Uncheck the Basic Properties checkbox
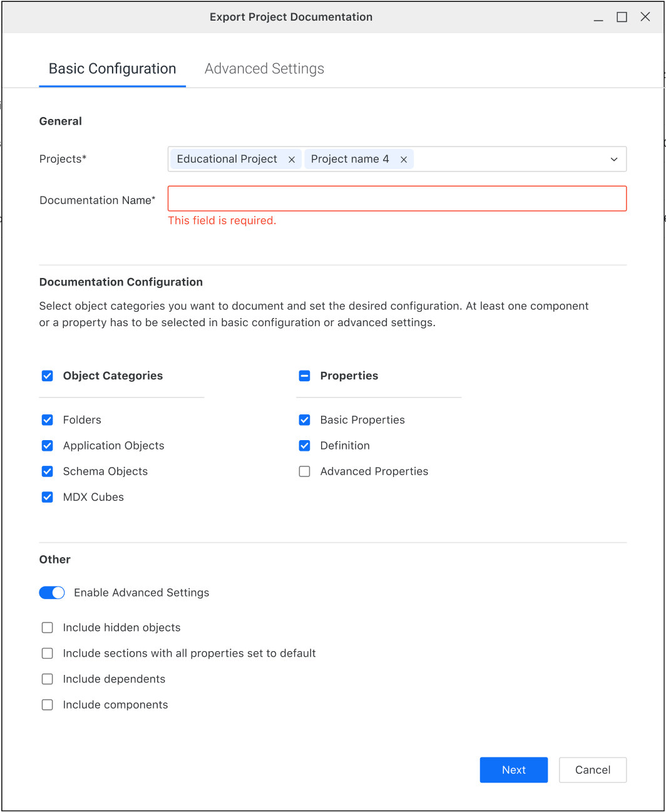The image size is (666, 812). 305,420
